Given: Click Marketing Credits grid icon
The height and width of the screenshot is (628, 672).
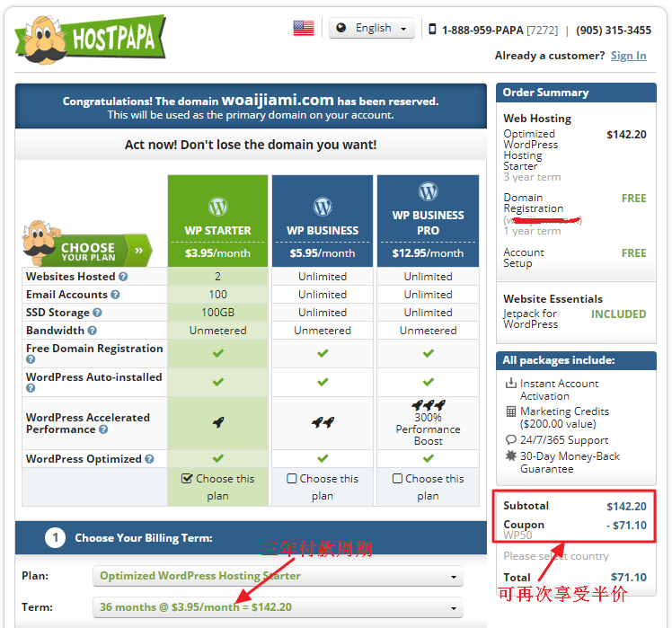Looking at the screenshot, I should [511, 411].
